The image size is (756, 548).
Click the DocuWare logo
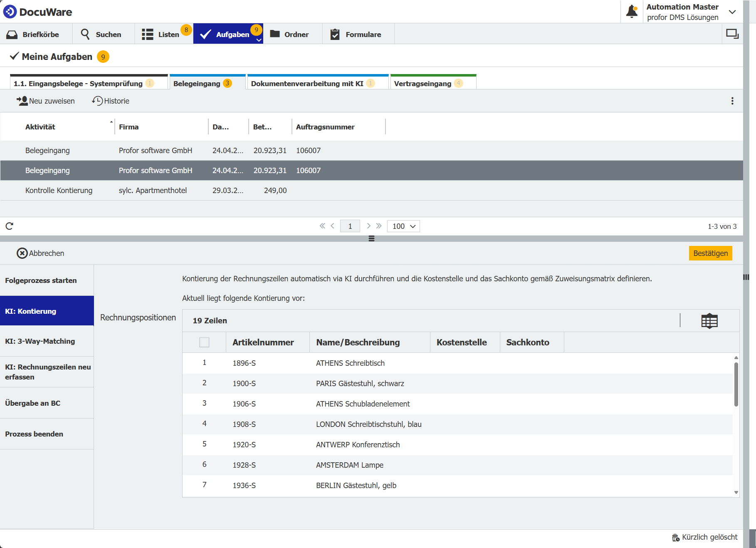(37, 12)
